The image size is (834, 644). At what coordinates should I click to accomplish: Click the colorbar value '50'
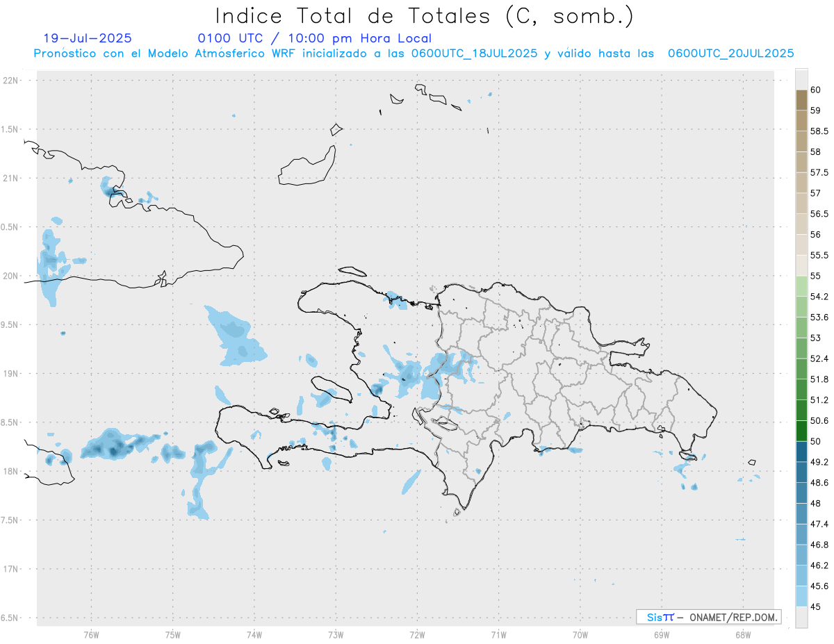coord(815,441)
